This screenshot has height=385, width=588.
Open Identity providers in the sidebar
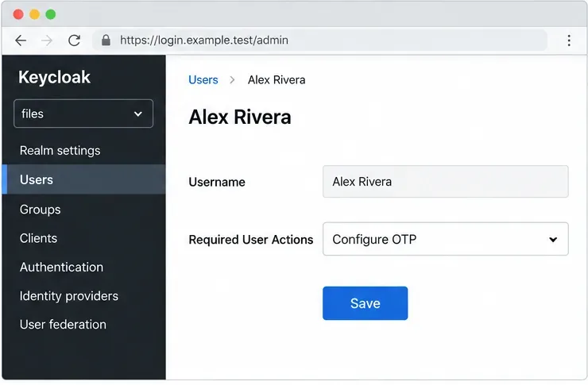(84, 296)
